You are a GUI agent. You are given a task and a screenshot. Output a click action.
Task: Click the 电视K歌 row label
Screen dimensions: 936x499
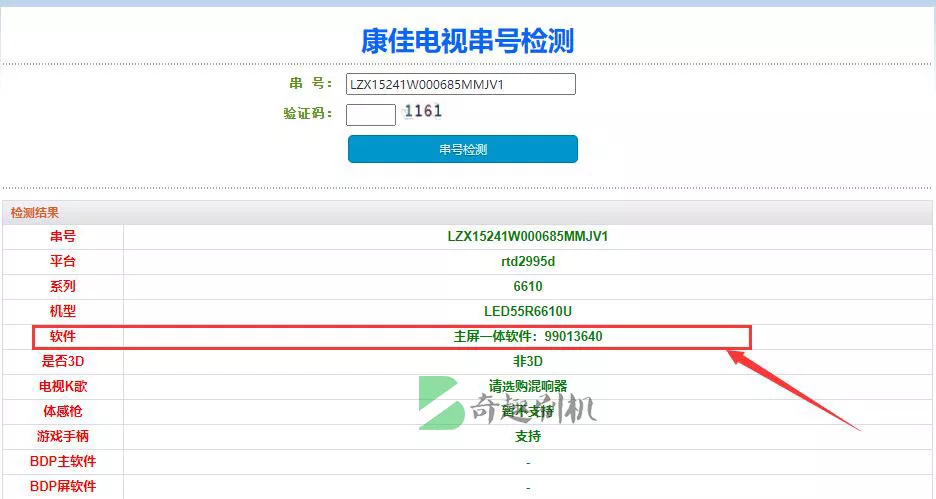click(x=63, y=387)
